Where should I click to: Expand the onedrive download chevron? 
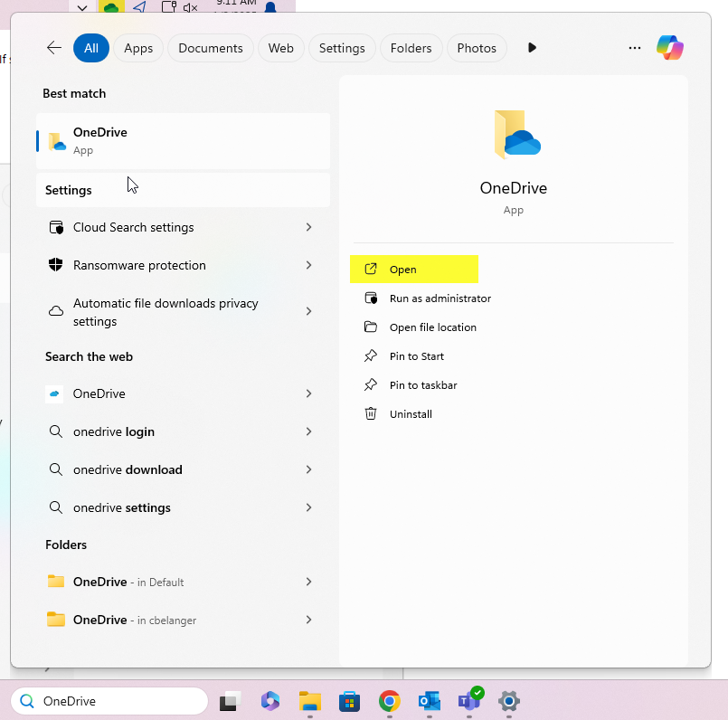308,469
